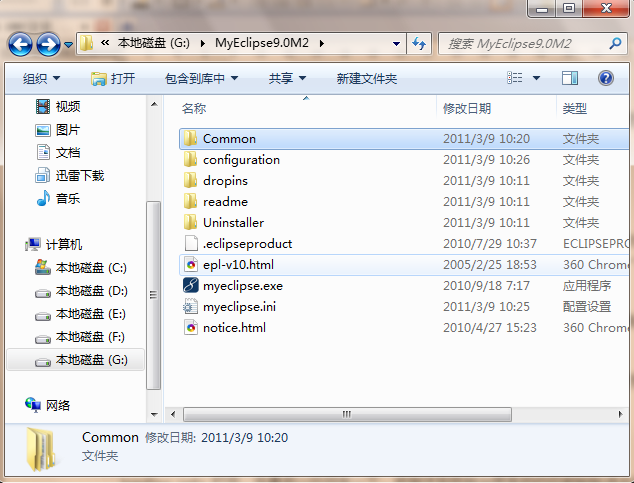Click the horizontal scrollbar thumb

tap(347, 414)
